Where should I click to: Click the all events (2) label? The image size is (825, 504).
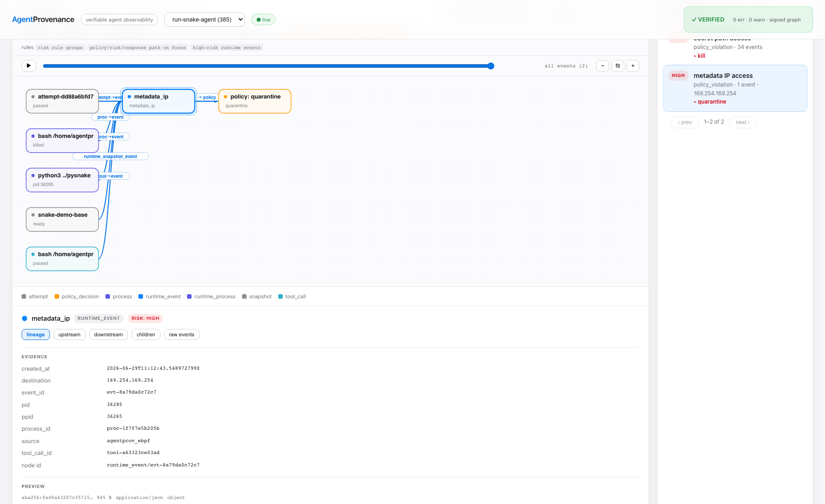(566, 66)
